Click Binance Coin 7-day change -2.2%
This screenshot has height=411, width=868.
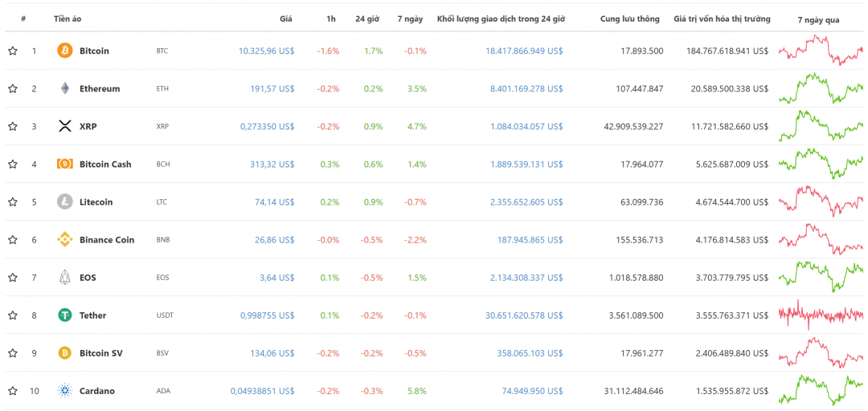click(416, 239)
